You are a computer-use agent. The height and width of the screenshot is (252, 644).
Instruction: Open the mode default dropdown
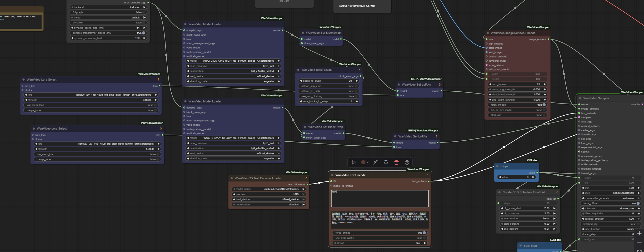[108, 18]
